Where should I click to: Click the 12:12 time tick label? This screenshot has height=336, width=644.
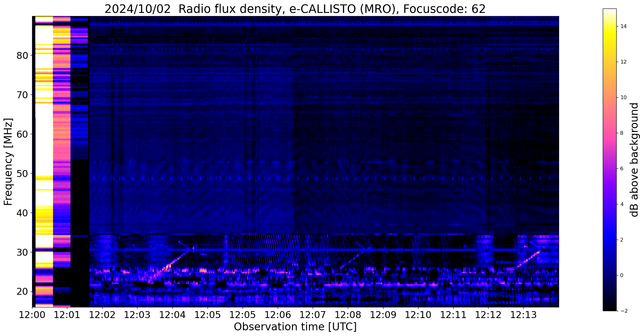click(x=488, y=315)
